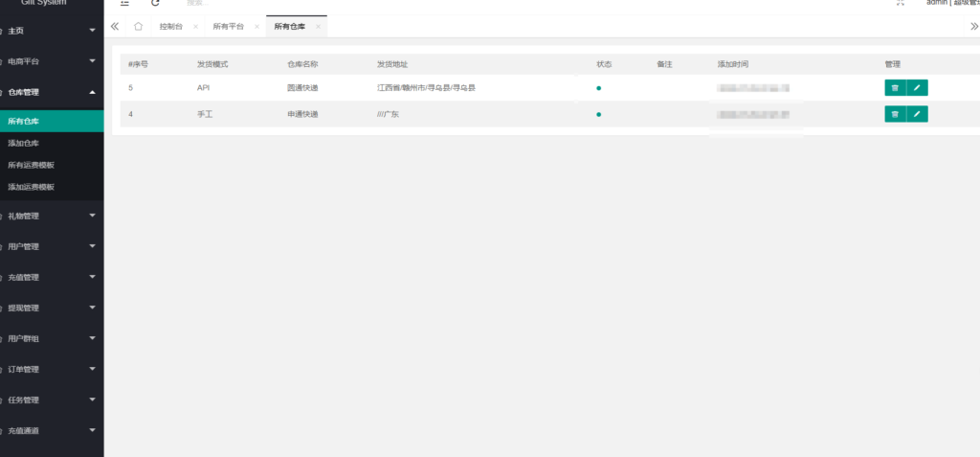Expand the 充值管理 sidebar menu
Image resolution: width=980 pixels, height=457 pixels.
coord(52,277)
